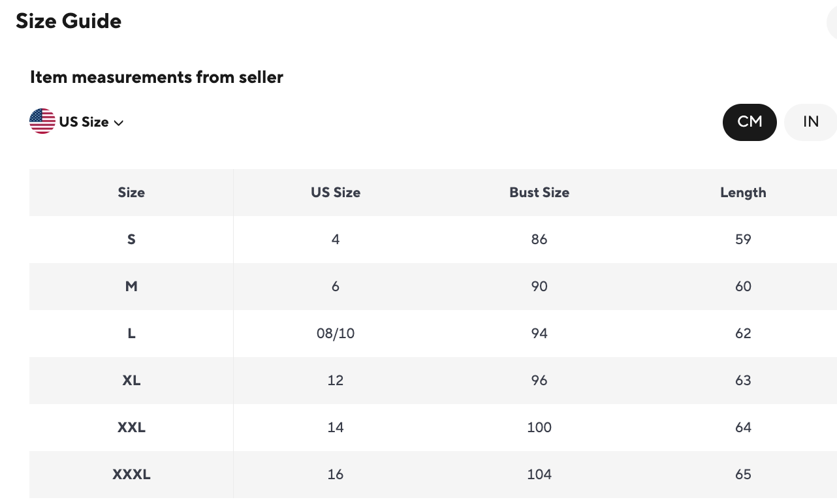The image size is (837, 504).
Task: Select the M size row label
Action: (x=131, y=287)
